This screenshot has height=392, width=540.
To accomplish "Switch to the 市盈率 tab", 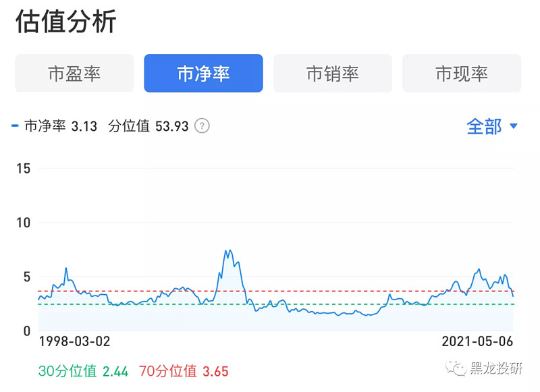I will coord(74,74).
